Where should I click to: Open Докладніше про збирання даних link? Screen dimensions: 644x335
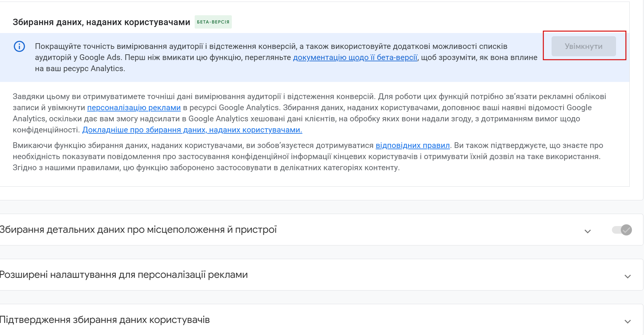click(x=192, y=130)
